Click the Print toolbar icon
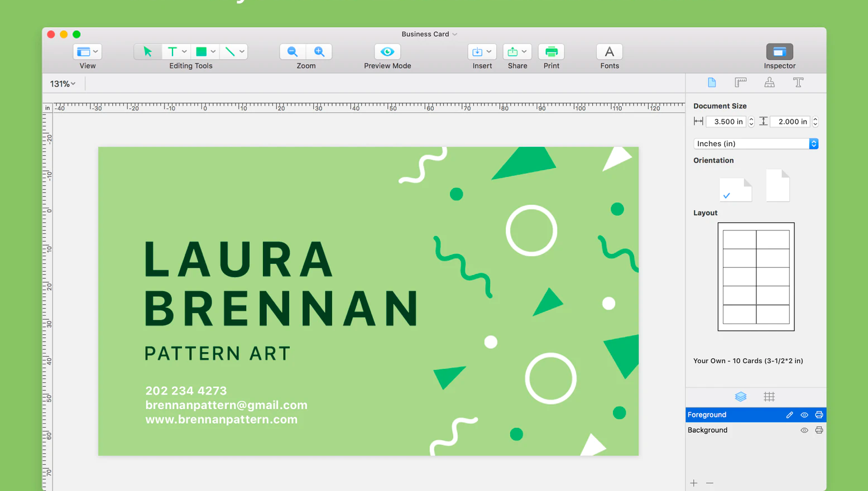This screenshot has height=491, width=868. coord(552,51)
